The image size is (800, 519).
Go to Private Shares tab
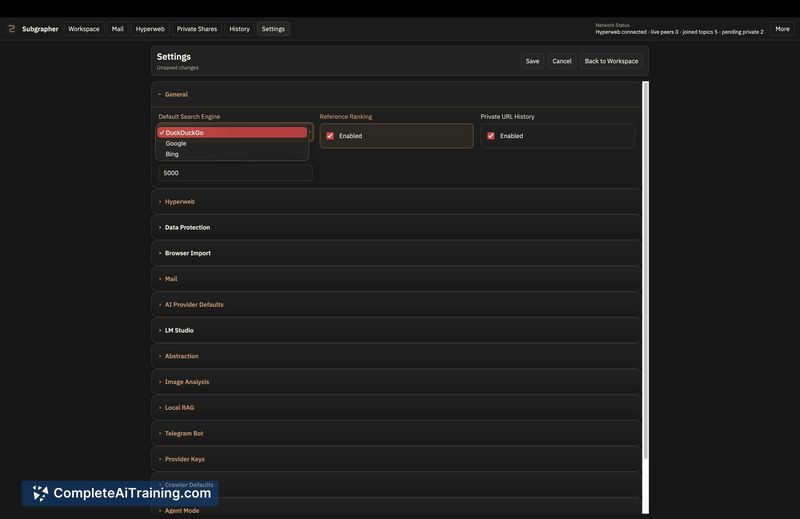pyautogui.click(x=197, y=29)
